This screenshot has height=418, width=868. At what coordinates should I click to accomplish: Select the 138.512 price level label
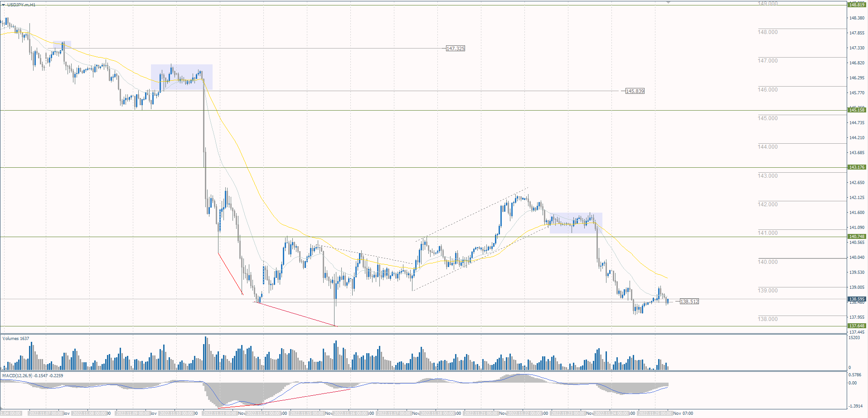tap(689, 301)
